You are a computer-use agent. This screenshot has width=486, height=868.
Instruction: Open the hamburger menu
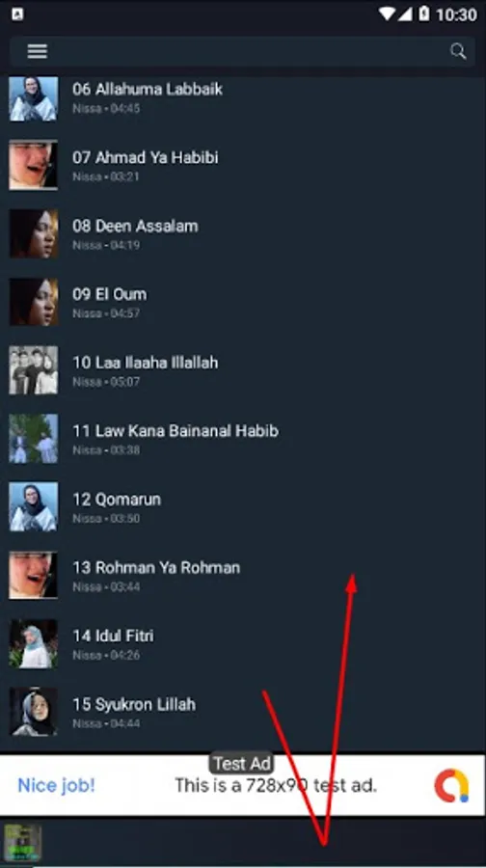[x=37, y=51]
